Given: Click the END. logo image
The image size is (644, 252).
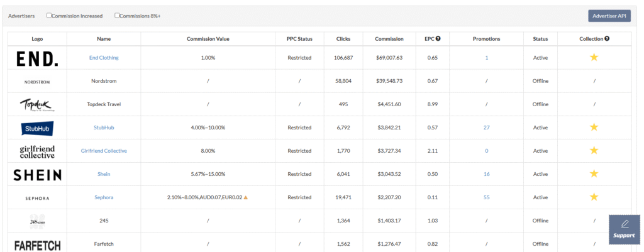Looking at the screenshot, I should point(37,58).
